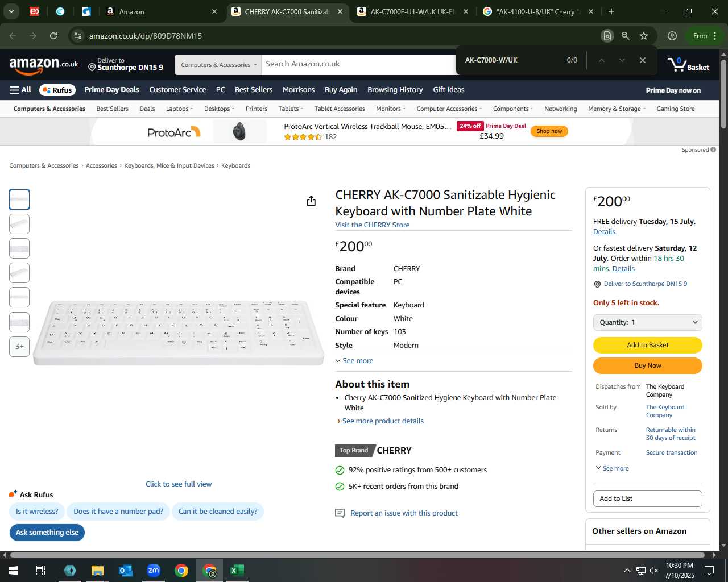728x582 pixels.
Task: Visit the CHERRY Store link
Action: point(373,225)
